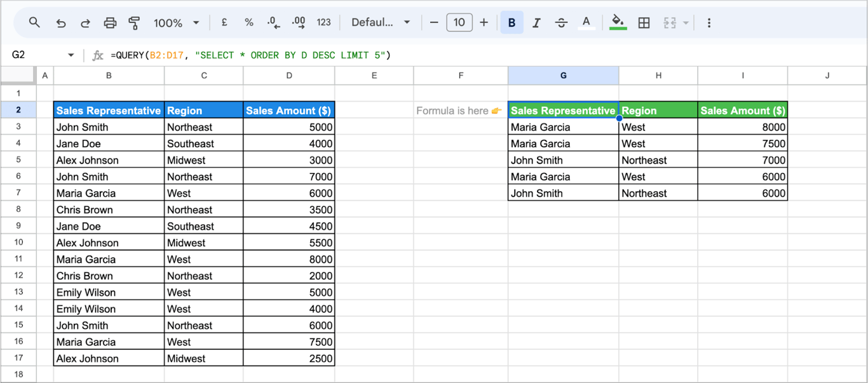Click the blue fill handle on cell G2
The width and height of the screenshot is (868, 383).
coord(619,118)
